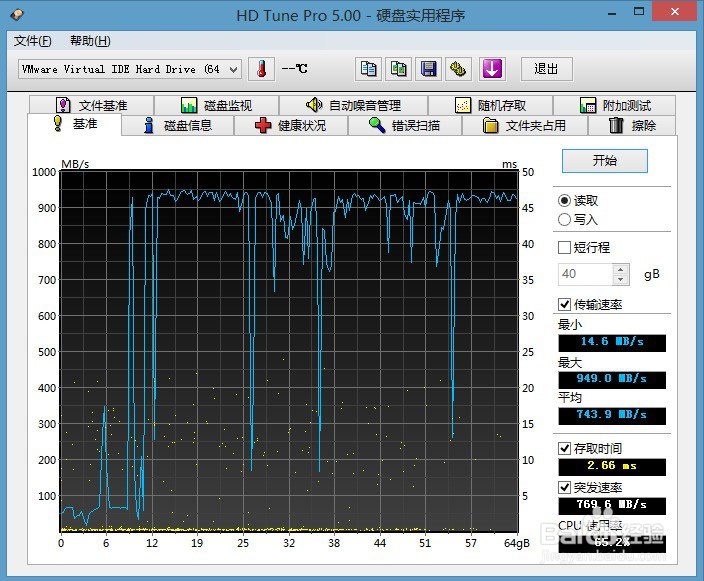Close the HD Tune Pro window

[x=674, y=11]
